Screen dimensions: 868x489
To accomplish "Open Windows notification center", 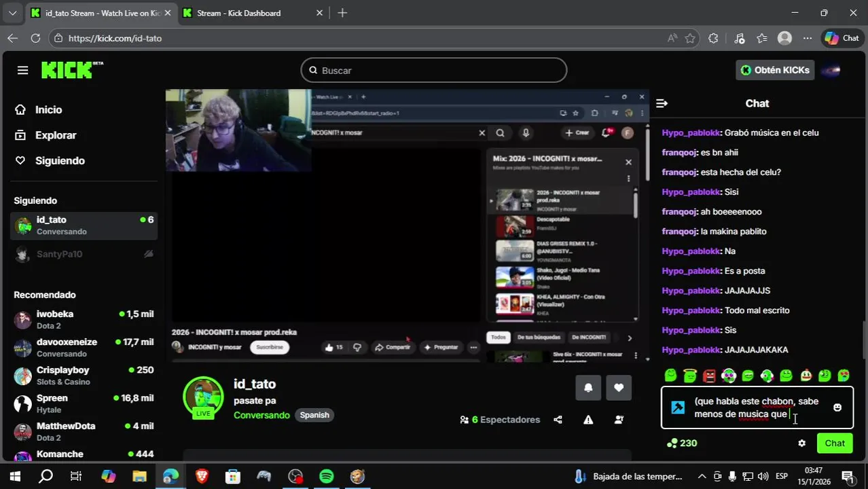I will click(848, 476).
